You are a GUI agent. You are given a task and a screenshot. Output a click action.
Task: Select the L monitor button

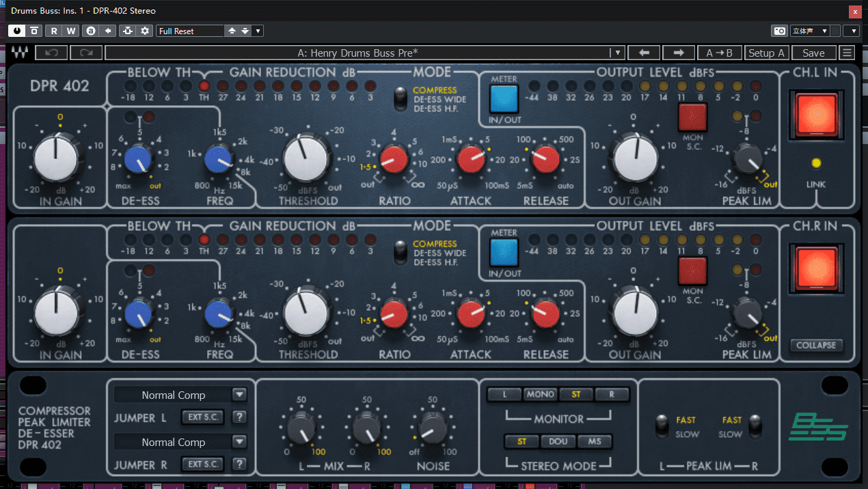(x=504, y=394)
